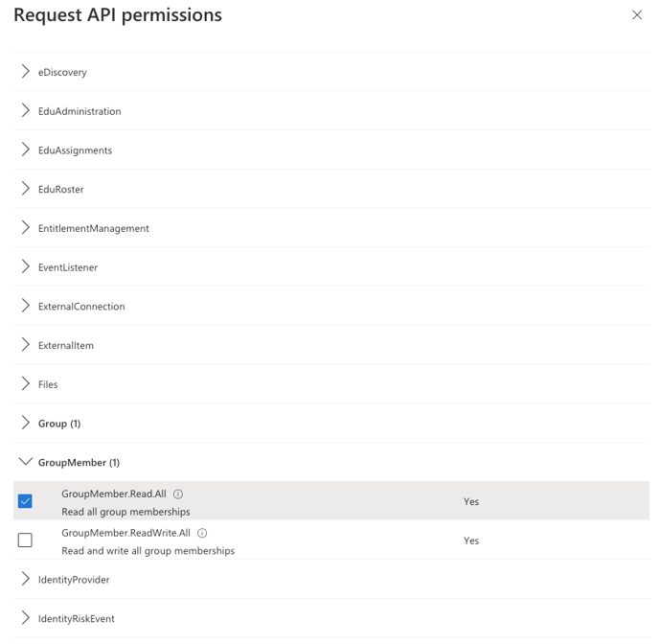Viewport: 659px width, 644px height.
Task: Expand the eDiscovery chevron
Action: pyautogui.click(x=26, y=72)
